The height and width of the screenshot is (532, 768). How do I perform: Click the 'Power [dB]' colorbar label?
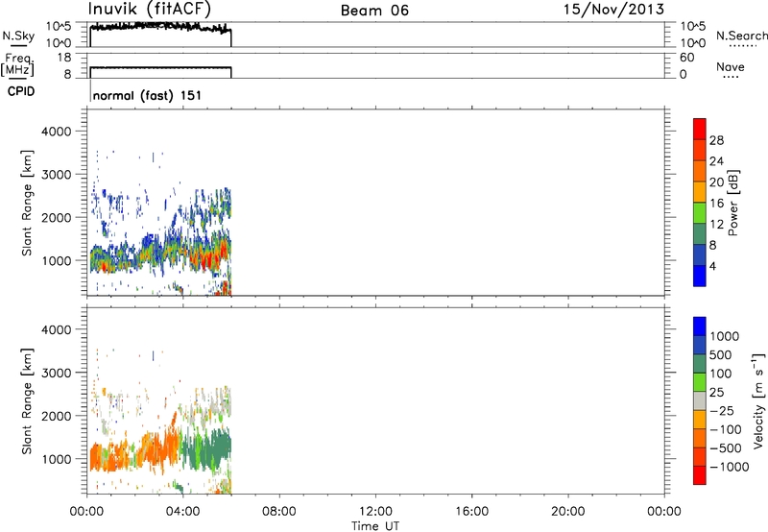733,203
